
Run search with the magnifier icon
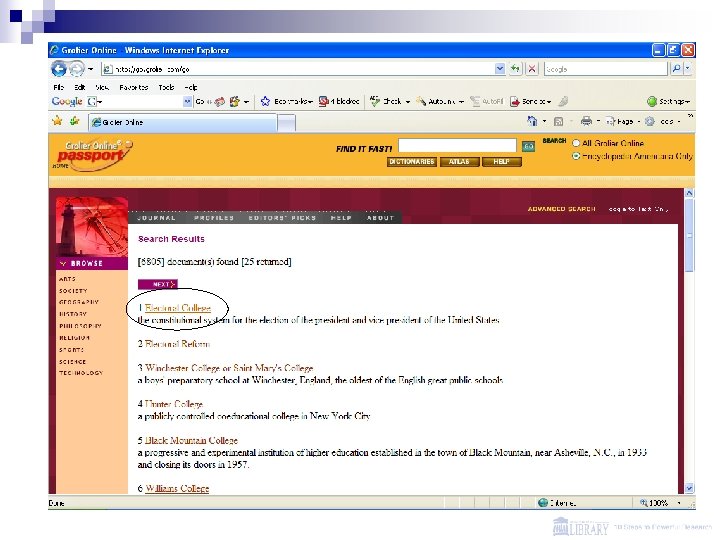coord(676,69)
